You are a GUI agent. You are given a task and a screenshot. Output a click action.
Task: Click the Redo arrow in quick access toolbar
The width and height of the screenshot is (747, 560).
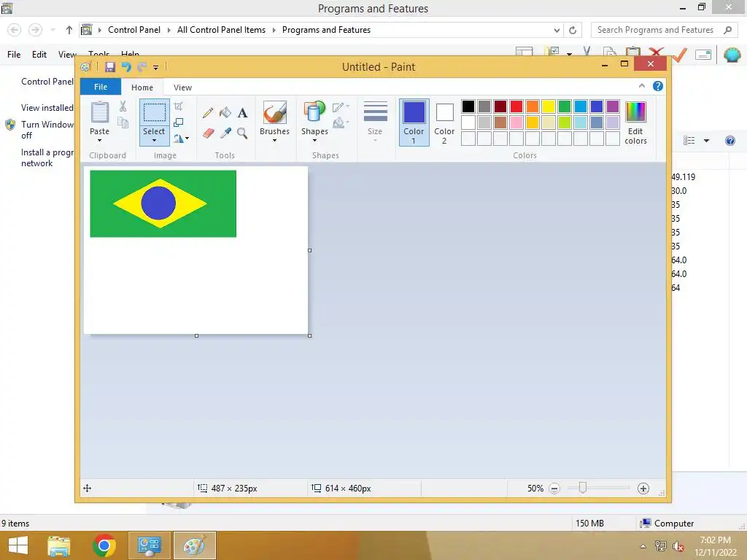(x=142, y=67)
